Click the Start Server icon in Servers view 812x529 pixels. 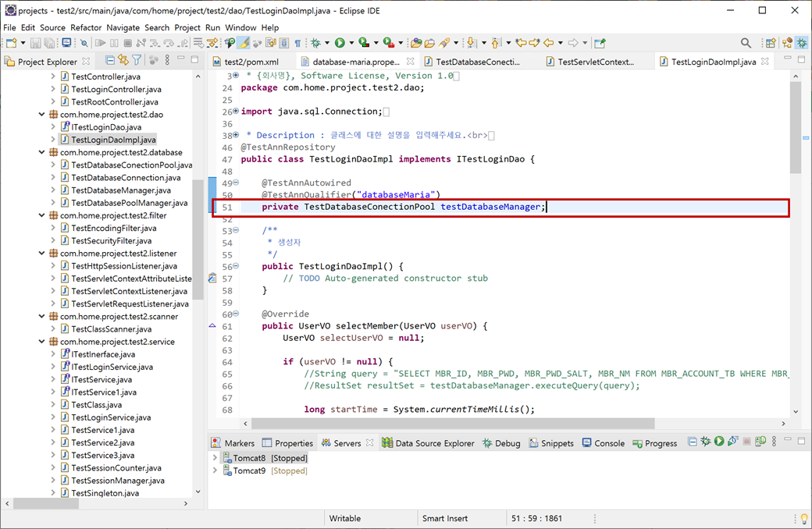point(719,442)
